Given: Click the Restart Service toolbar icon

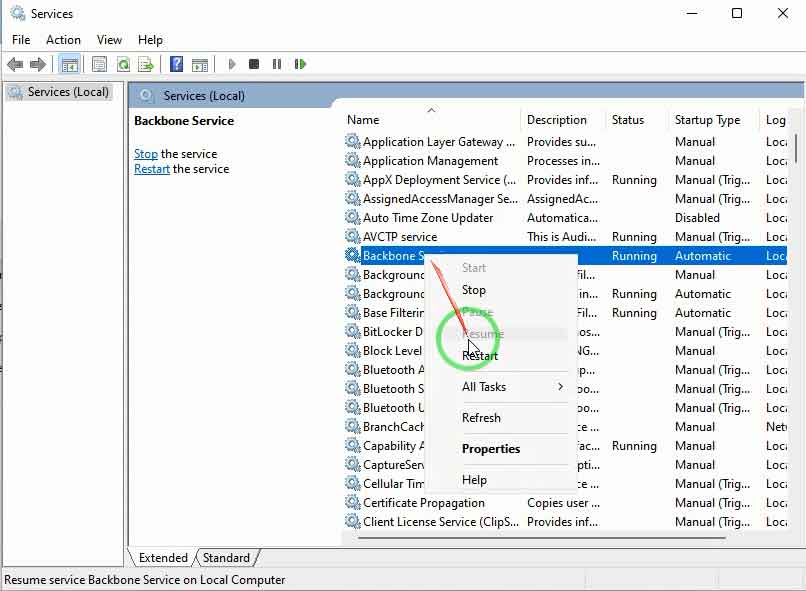Looking at the screenshot, I should (x=300, y=64).
